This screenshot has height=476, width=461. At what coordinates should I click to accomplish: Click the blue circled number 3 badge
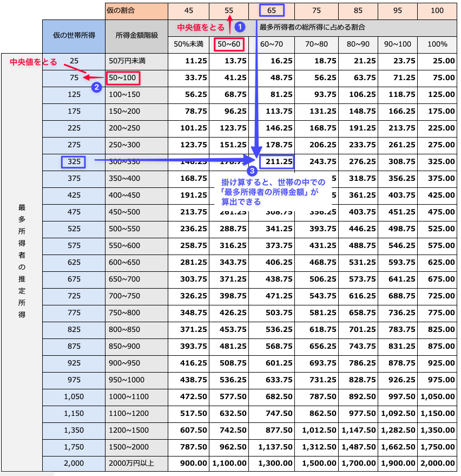(x=252, y=171)
